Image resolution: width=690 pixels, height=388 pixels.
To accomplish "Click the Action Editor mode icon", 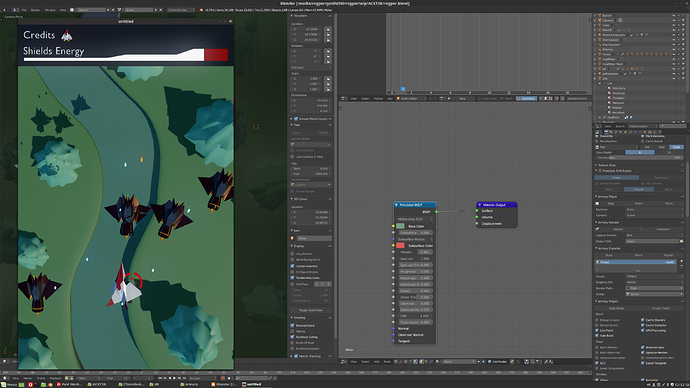I will click(399, 99).
